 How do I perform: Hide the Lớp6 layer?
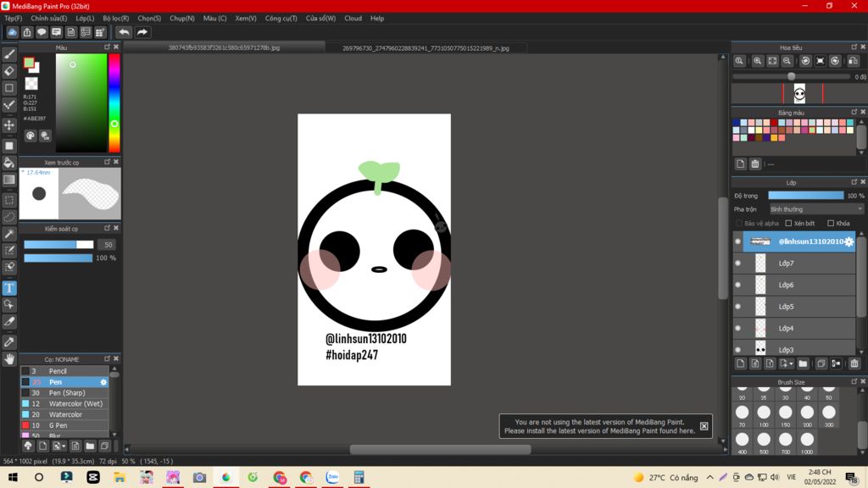tap(738, 285)
